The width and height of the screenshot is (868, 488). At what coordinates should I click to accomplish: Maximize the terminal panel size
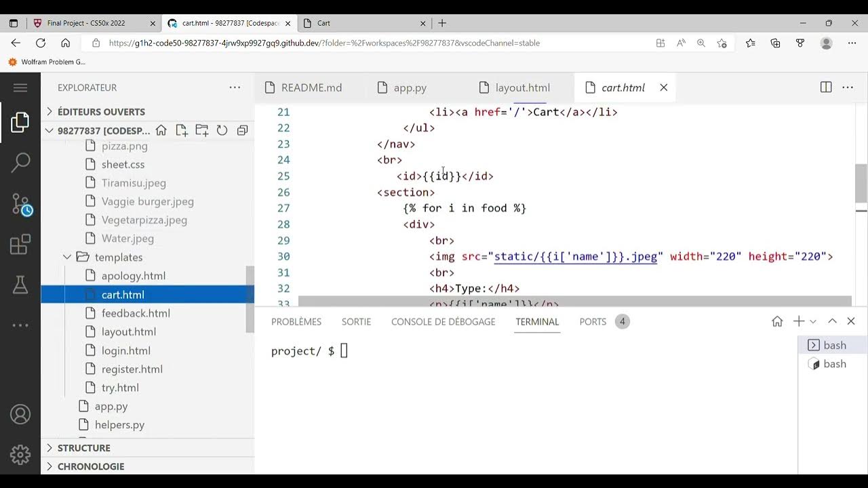832,321
